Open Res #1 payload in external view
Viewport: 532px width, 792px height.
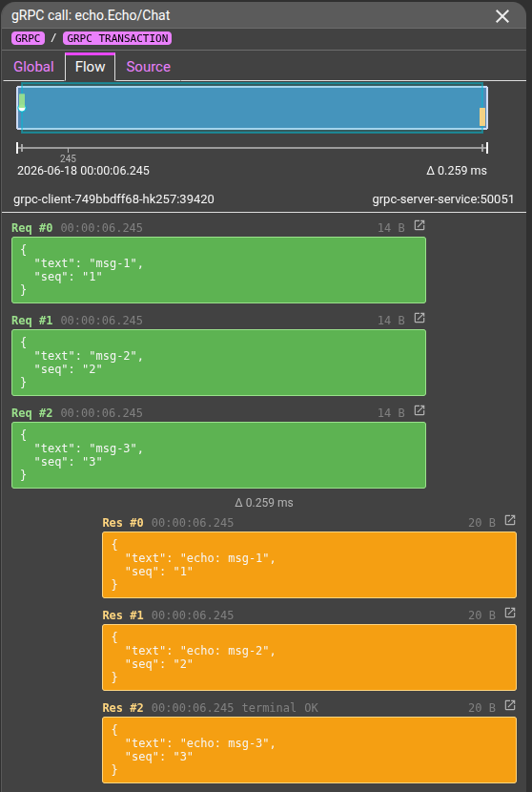(510, 613)
